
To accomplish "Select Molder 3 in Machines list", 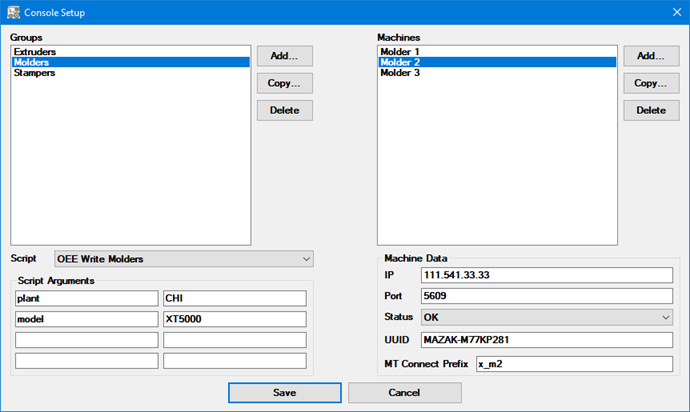I will [x=400, y=73].
